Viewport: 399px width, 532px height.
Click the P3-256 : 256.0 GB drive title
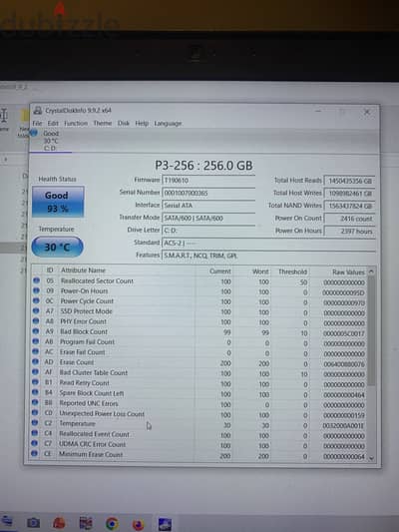[x=203, y=166]
